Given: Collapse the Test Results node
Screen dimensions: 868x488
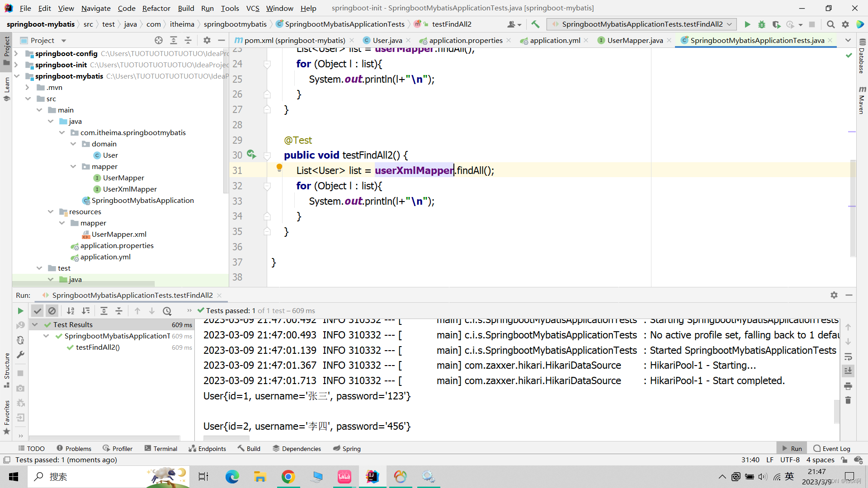Looking at the screenshot, I should (35, 324).
